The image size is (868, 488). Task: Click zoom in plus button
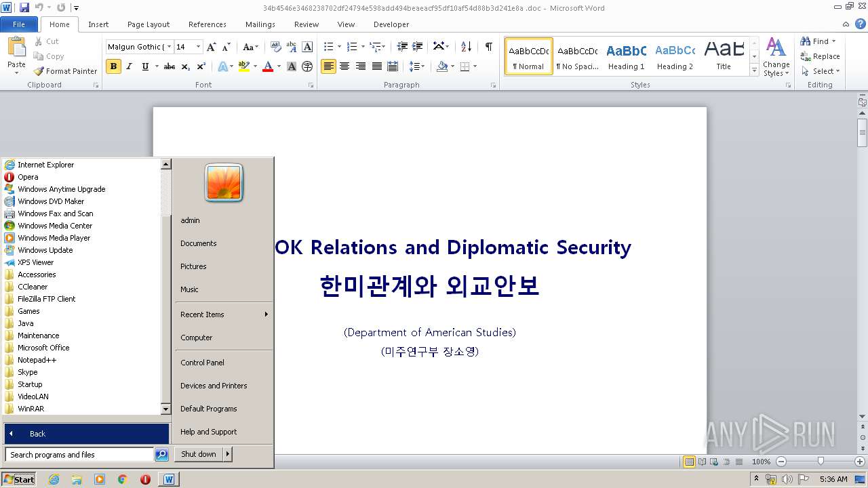click(x=859, y=462)
